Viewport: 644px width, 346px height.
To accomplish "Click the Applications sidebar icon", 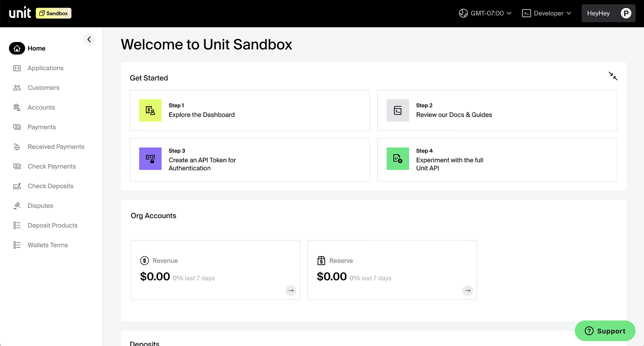I will pos(17,68).
